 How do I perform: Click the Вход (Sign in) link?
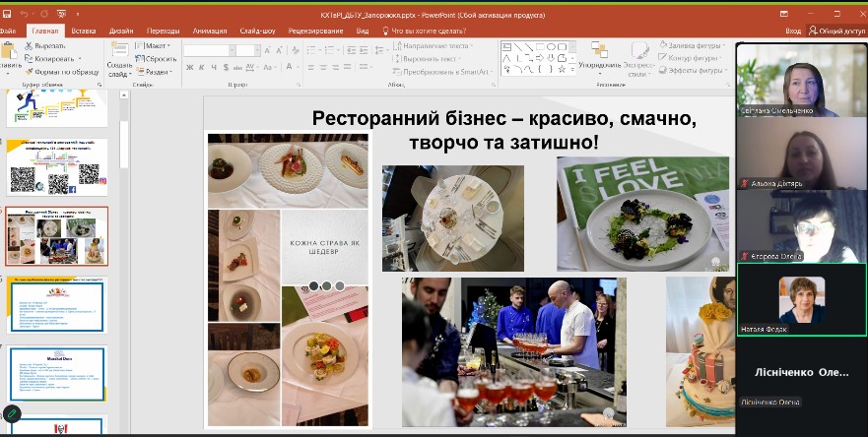tap(793, 31)
